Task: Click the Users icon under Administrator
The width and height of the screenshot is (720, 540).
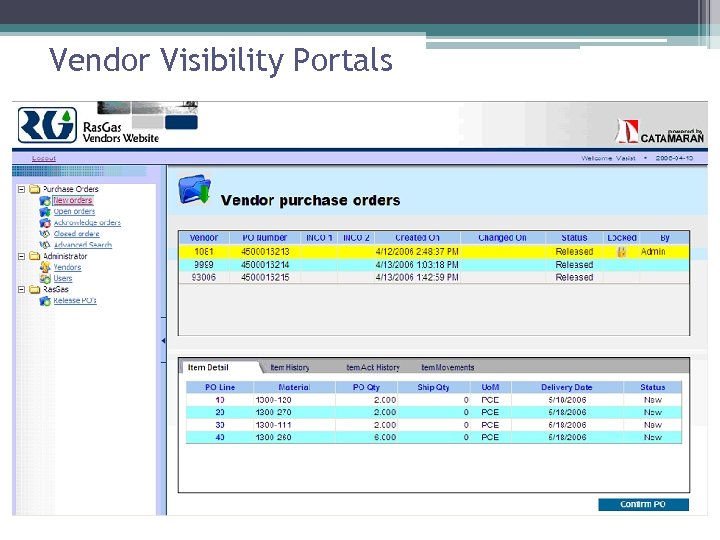Action: (45, 278)
